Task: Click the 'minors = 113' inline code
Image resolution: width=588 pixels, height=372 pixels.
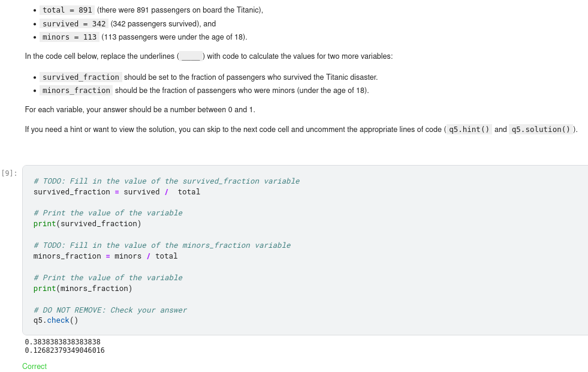Action: click(70, 37)
